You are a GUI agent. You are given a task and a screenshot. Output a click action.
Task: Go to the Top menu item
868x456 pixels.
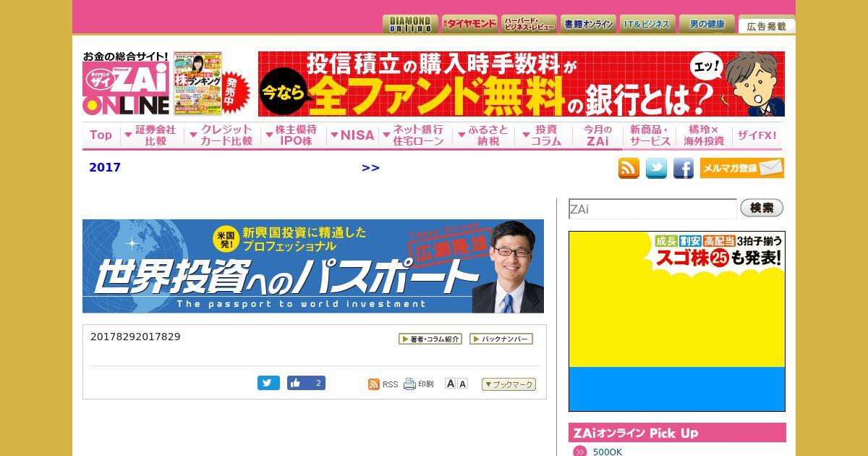point(101,135)
